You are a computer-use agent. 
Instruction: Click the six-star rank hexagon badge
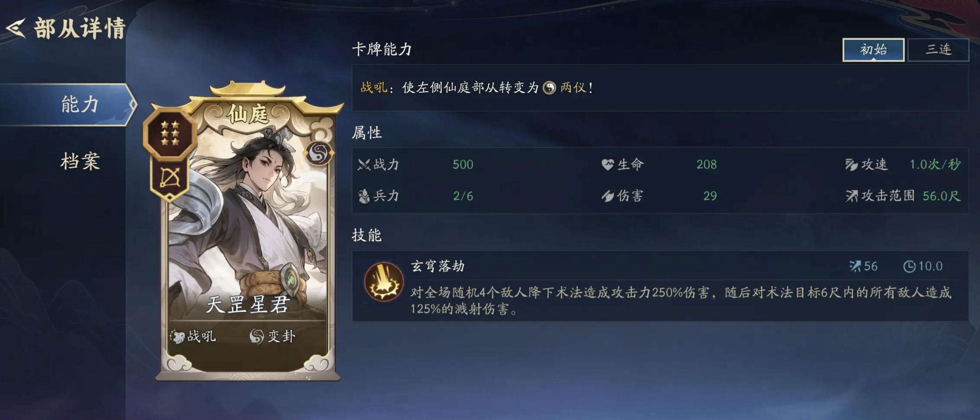tap(170, 133)
